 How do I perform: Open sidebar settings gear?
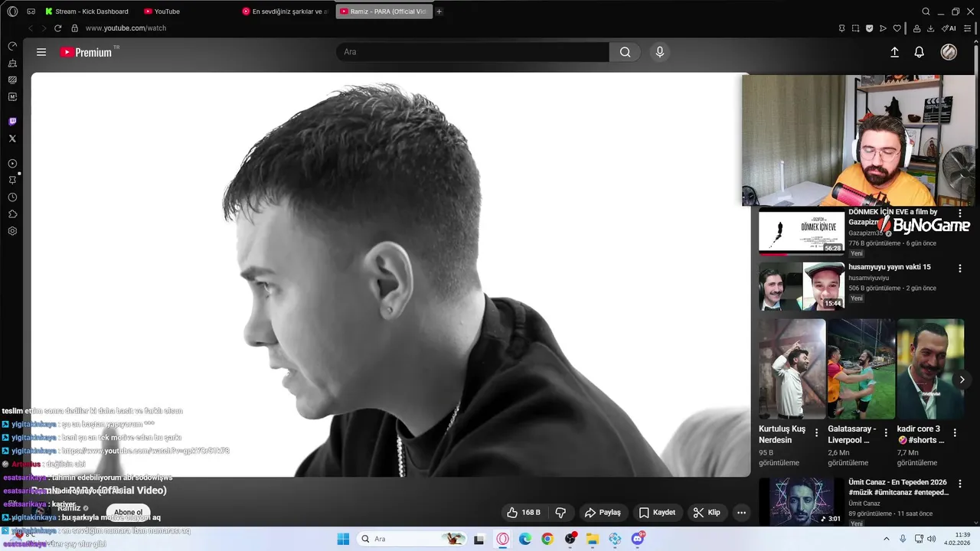click(12, 231)
